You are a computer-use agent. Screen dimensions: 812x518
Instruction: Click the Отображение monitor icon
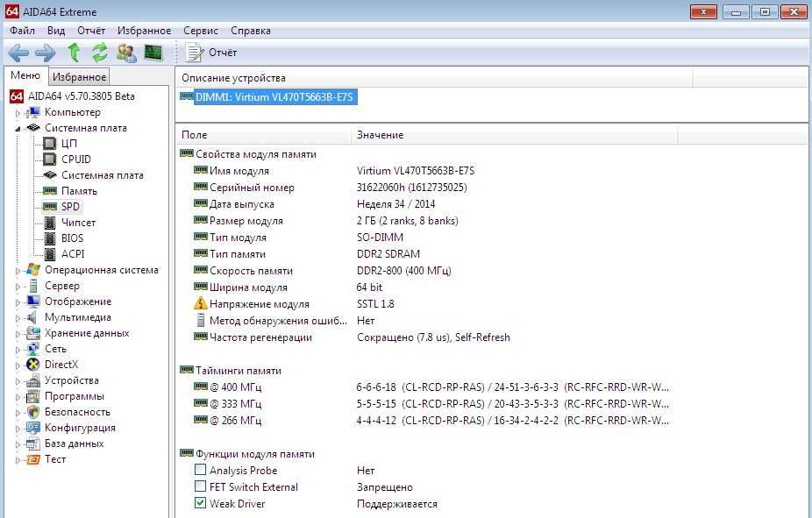tap(33, 302)
